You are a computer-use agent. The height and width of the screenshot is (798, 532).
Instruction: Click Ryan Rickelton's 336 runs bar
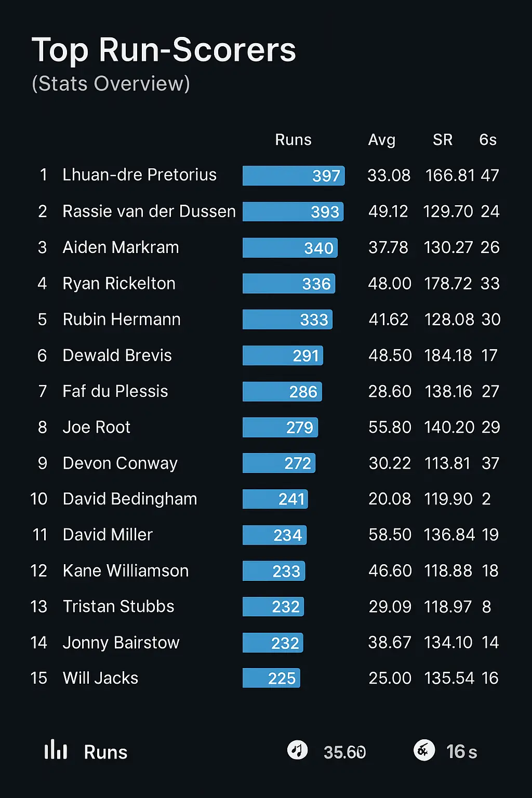click(289, 284)
